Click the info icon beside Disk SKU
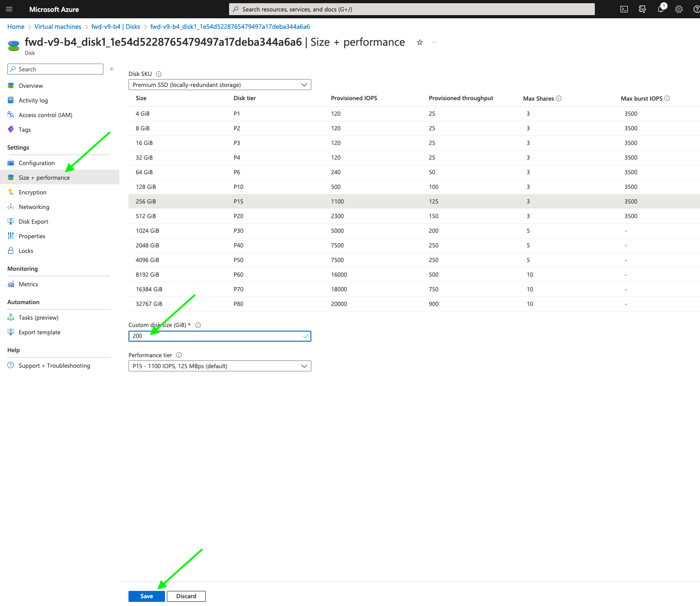Image resolution: width=700 pixels, height=606 pixels. 159,74
